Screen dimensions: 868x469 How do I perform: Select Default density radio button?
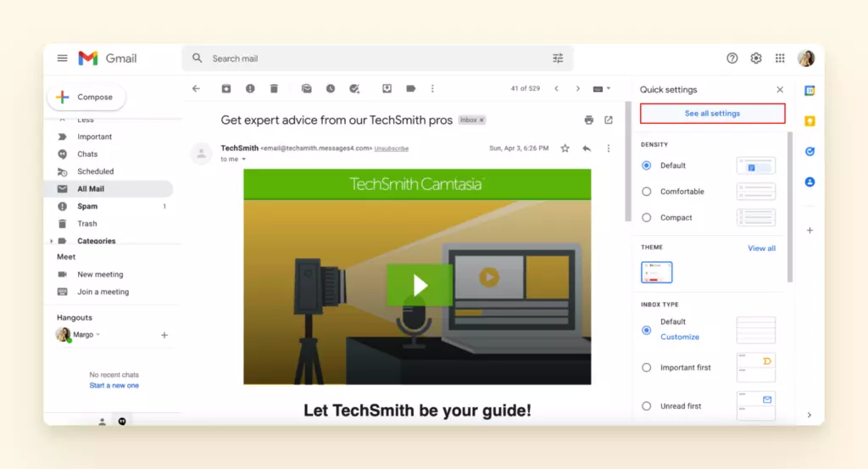click(x=646, y=165)
